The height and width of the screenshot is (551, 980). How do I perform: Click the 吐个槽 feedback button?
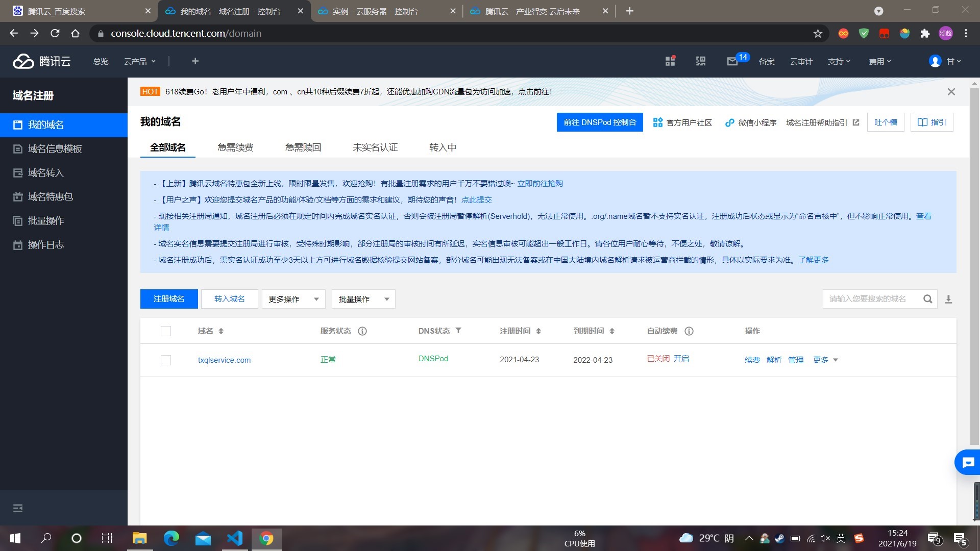coord(886,122)
